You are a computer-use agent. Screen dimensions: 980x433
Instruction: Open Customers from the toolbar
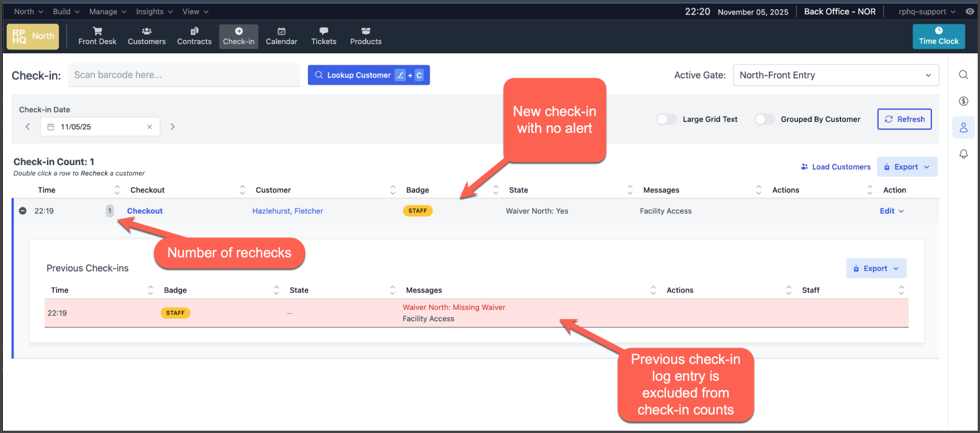pos(147,36)
